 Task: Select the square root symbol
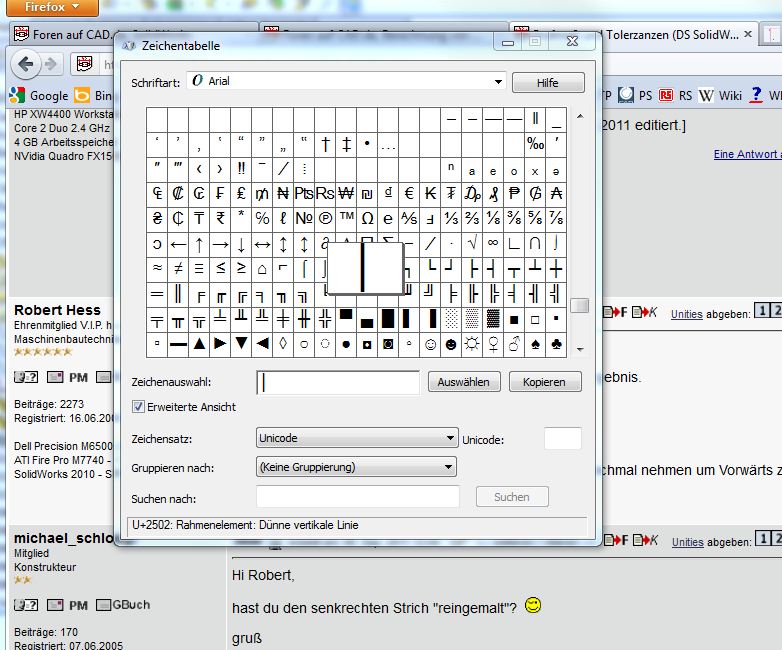tap(472, 243)
